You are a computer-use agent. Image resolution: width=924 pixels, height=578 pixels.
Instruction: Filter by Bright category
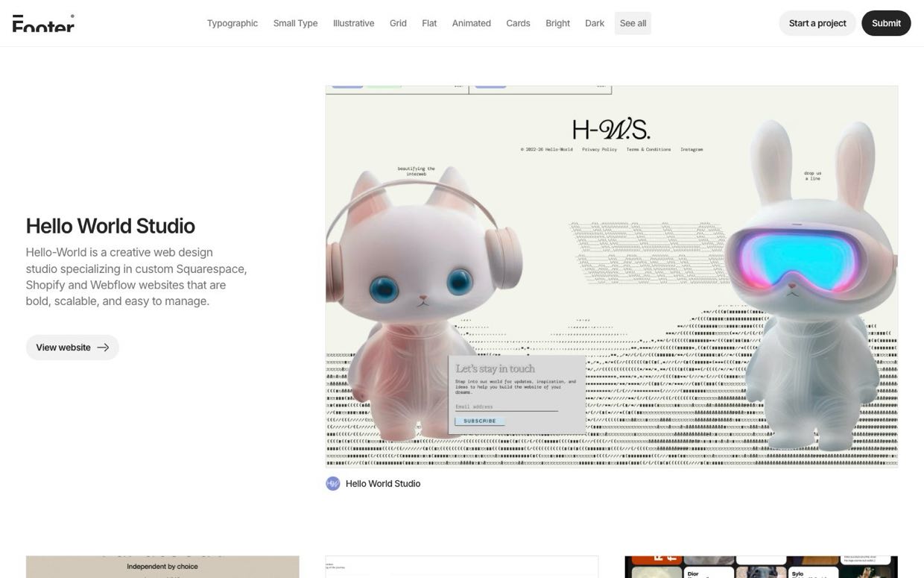pos(557,23)
